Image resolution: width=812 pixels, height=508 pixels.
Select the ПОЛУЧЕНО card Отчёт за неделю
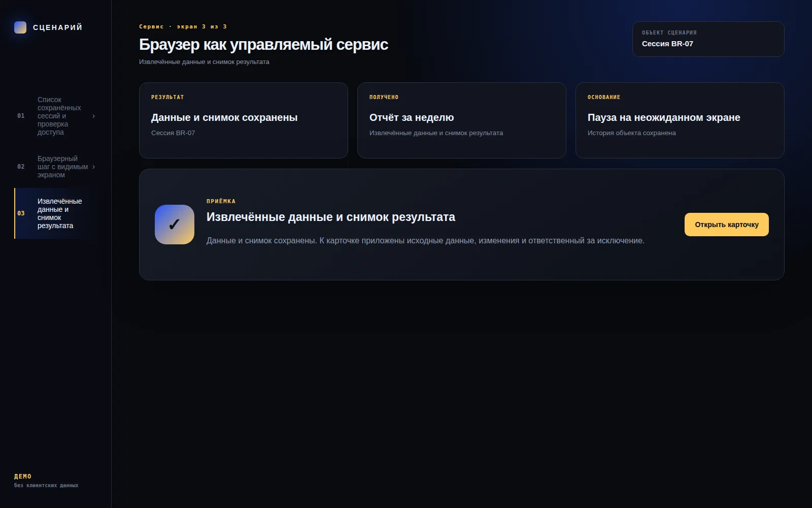(x=462, y=120)
